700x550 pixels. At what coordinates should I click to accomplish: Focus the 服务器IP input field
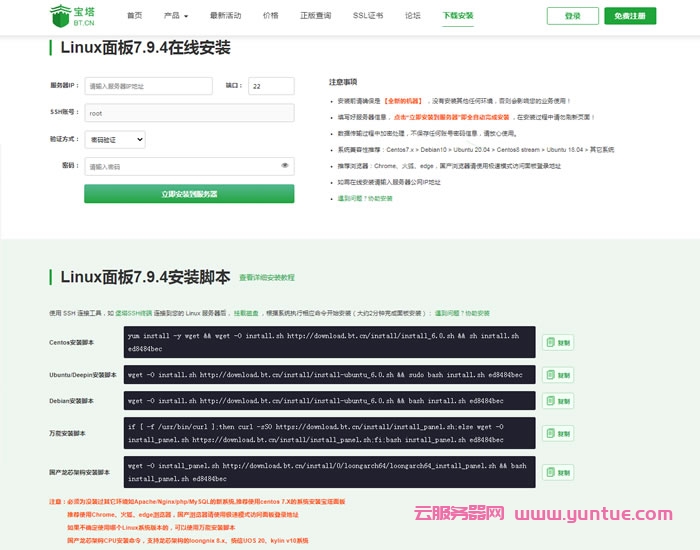148,86
